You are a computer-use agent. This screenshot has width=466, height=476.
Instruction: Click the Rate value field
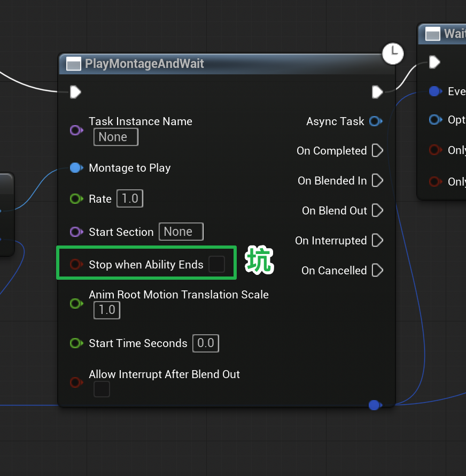(130, 199)
